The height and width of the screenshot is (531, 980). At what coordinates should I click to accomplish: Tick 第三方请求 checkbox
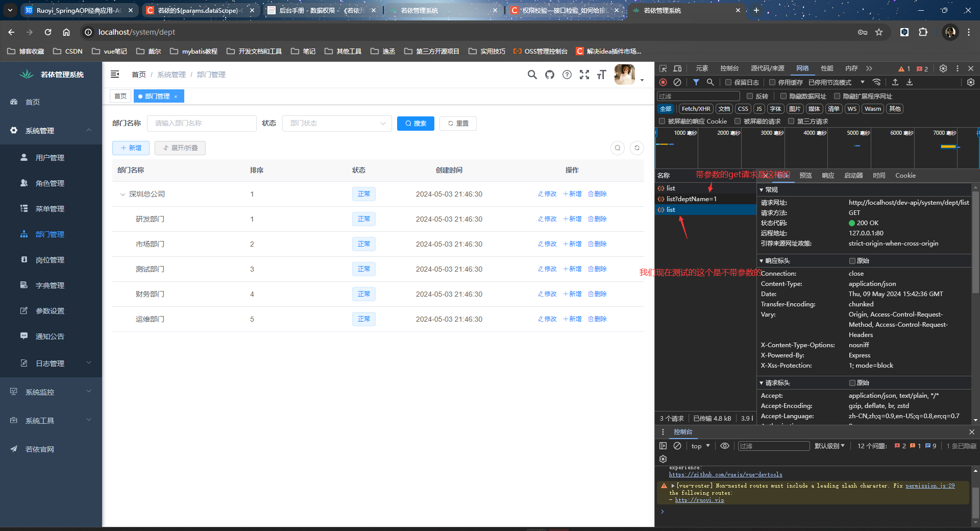[791, 121]
